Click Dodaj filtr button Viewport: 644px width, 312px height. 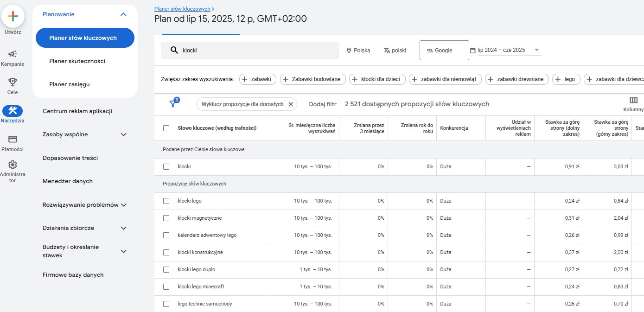click(x=323, y=104)
